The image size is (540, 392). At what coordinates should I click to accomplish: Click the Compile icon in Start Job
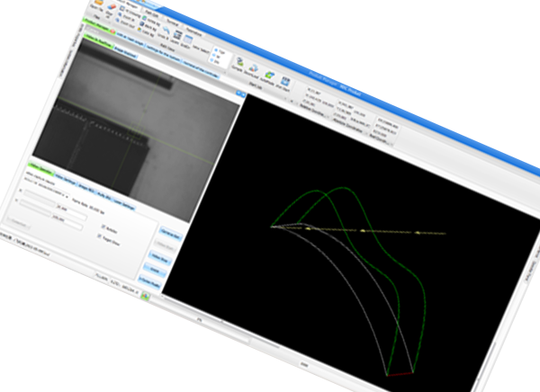tap(239, 62)
